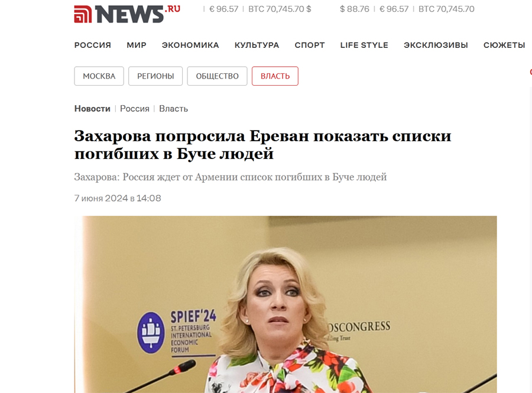Select the Регионы category button
532x393 pixels.
[x=155, y=76]
